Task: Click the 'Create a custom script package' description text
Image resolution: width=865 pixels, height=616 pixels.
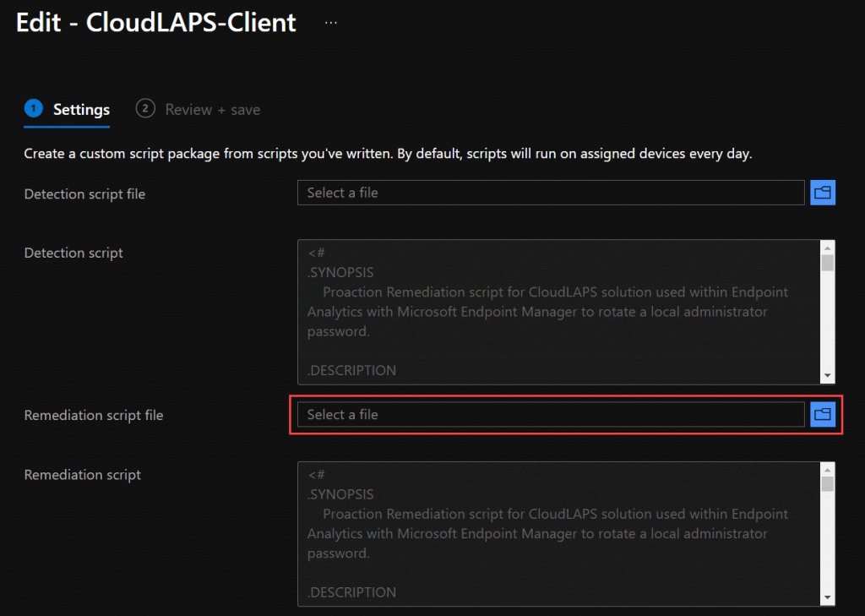Action: (x=388, y=154)
